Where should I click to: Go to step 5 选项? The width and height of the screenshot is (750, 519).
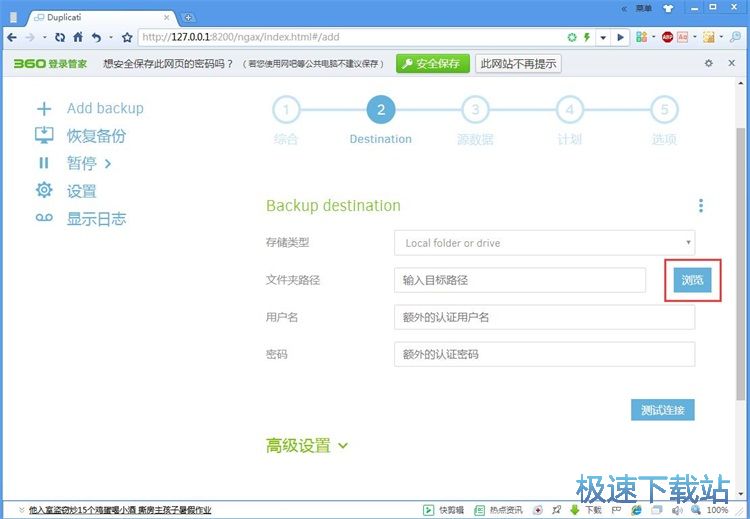coord(664,110)
